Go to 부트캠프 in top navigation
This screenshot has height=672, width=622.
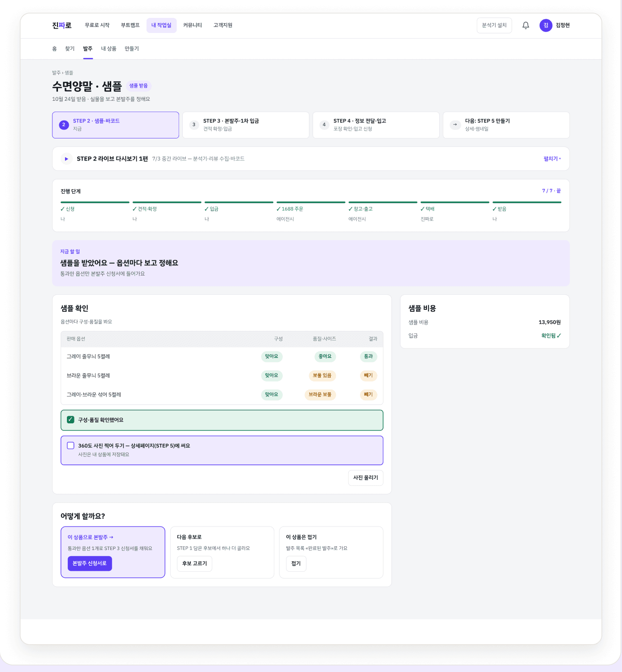(130, 25)
